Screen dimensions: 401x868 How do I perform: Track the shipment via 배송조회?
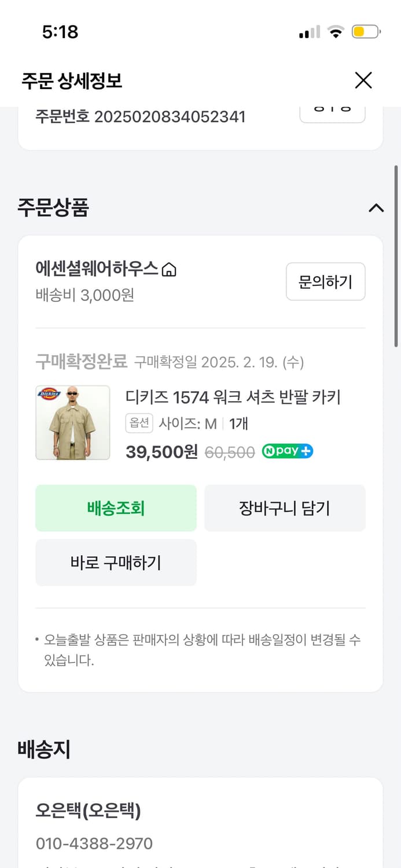click(x=116, y=507)
